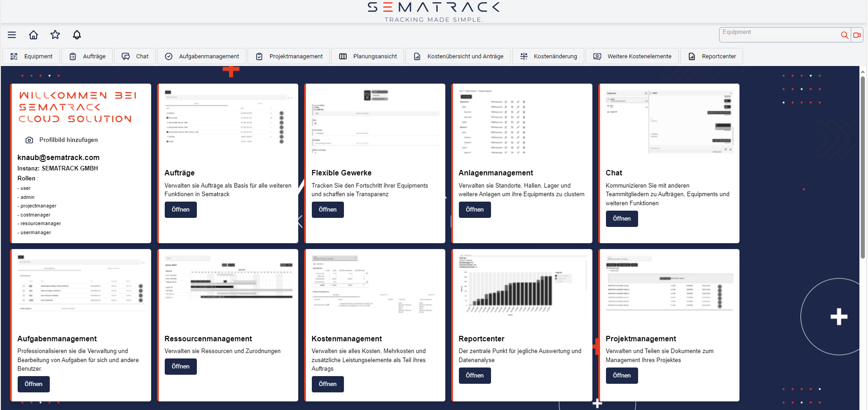
Task: Switch to the Aufträge tab
Action: [87, 57]
